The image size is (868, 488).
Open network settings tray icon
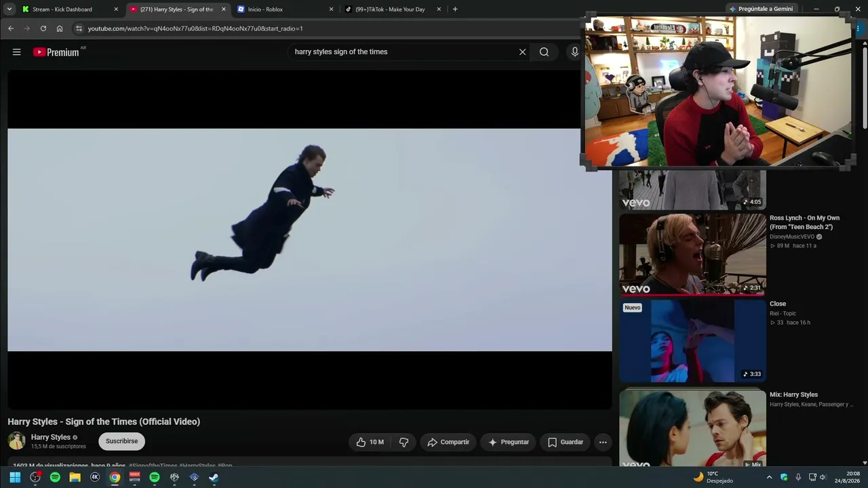[x=812, y=477]
